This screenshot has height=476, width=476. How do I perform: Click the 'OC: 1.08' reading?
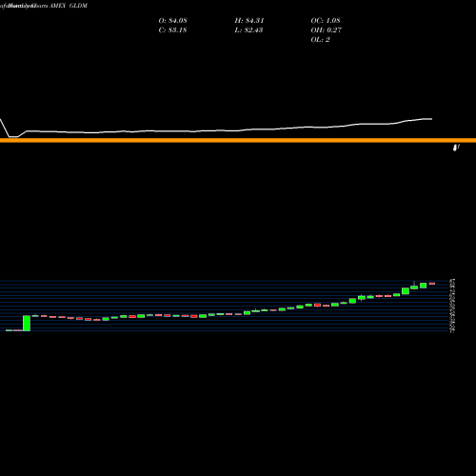click(326, 21)
